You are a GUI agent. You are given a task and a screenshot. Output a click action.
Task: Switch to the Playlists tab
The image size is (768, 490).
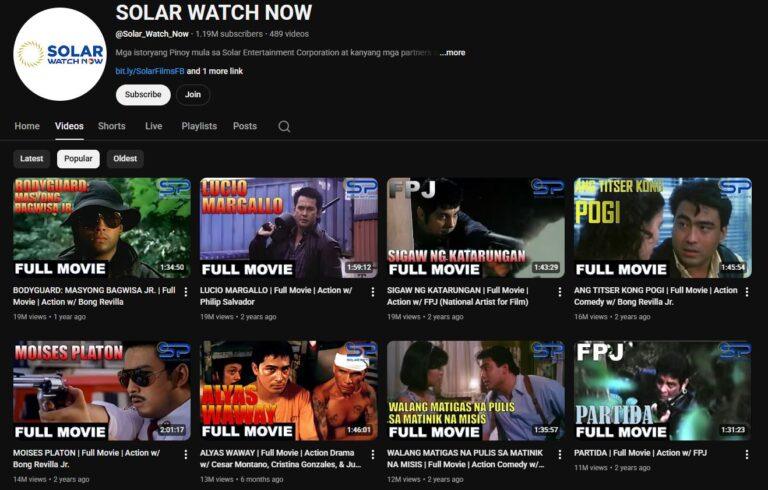click(199, 126)
